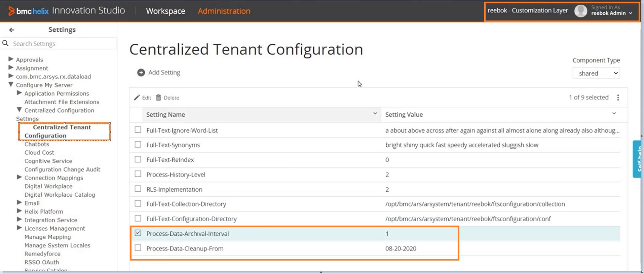The width and height of the screenshot is (644, 274).
Task: Click the Edit button label
Action: pos(147,98)
